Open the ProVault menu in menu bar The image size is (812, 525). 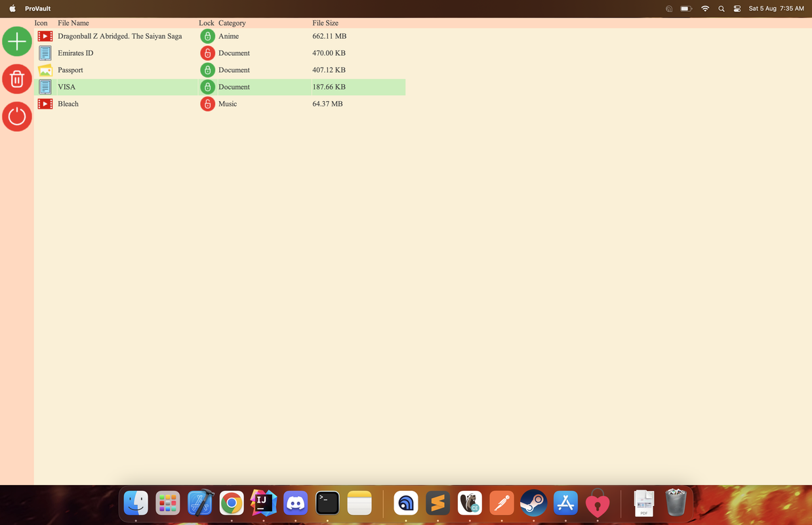[x=38, y=9]
